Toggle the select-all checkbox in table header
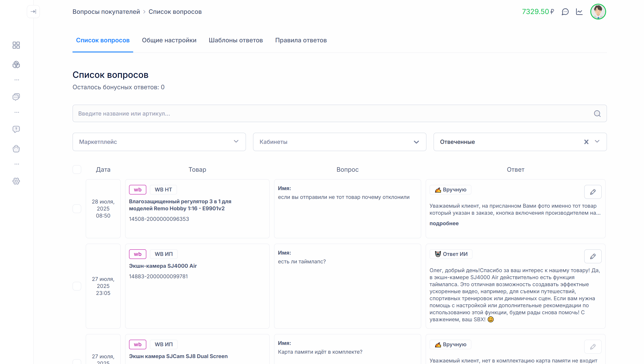644x364 pixels. pyautogui.click(x=77, y=170)
